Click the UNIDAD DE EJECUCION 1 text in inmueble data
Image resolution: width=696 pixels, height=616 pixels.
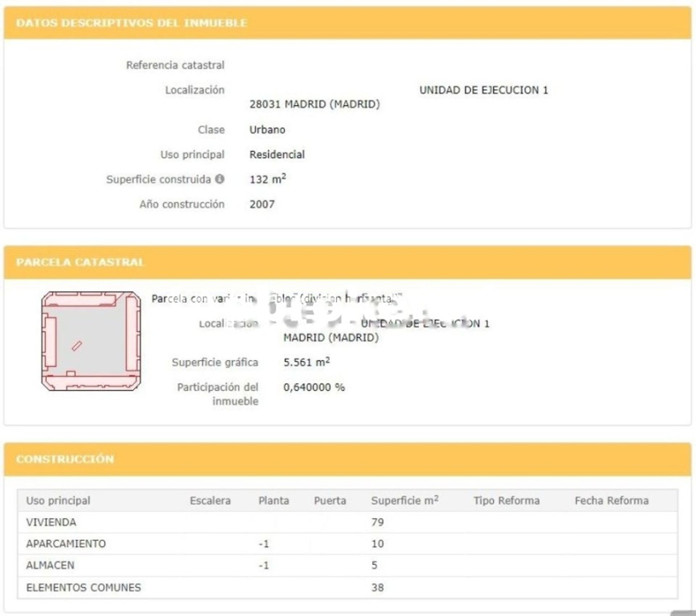(484, 90)
